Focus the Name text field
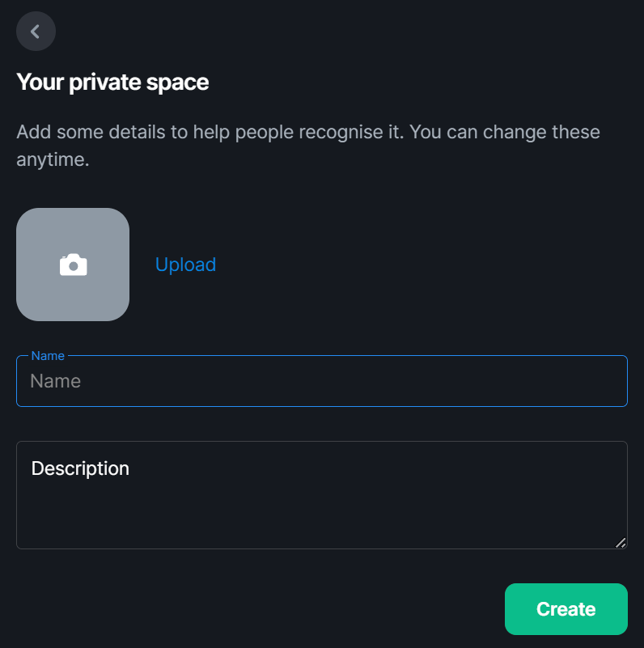Screen dimensions: 644x648 [321, 381]
